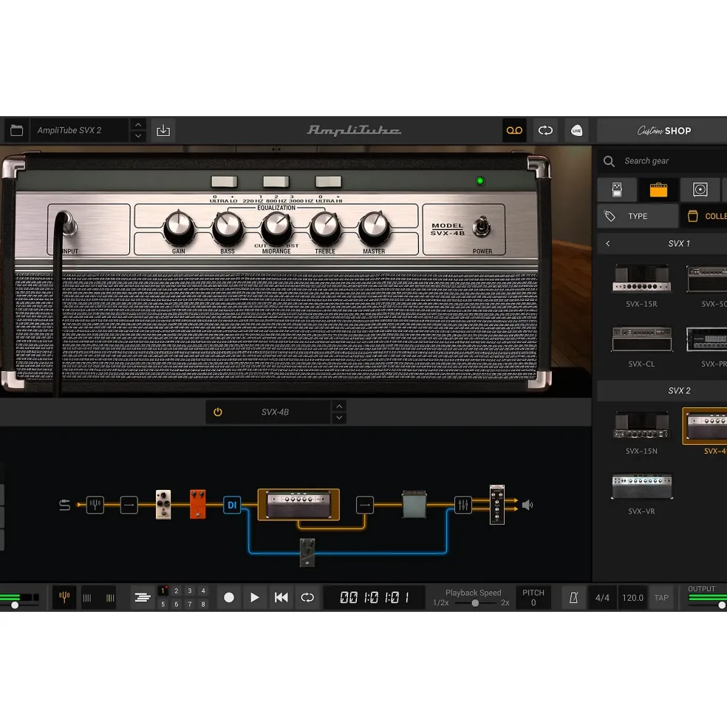Click the Playback Speed slider
The height and width of the screenshot is (728, 727).
tap(475, 603)
